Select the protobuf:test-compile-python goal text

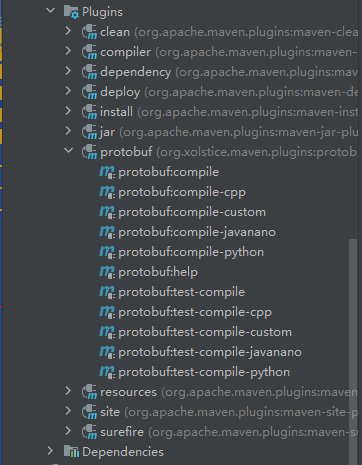click(204, 372)
